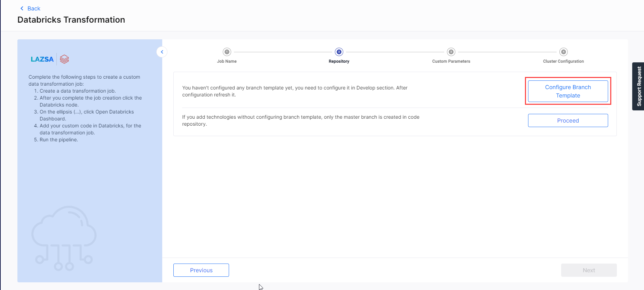This screenshot has height=290, width=644.
Task: Click text 'Create a data transformation job.'
Action: (x=78, y=91)
